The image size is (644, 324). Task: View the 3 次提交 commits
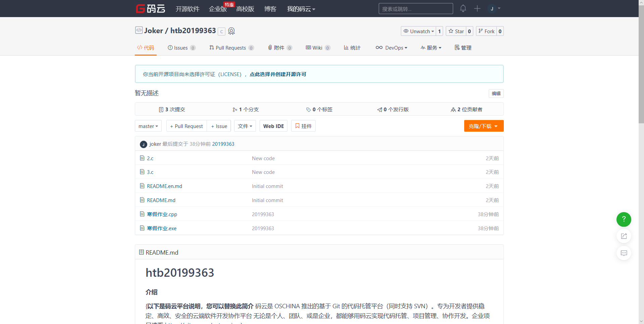[172, 109]
